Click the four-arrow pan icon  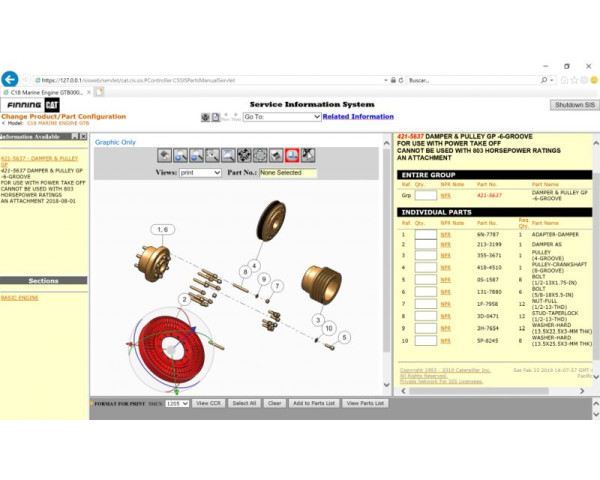click(x=245, y=155)
